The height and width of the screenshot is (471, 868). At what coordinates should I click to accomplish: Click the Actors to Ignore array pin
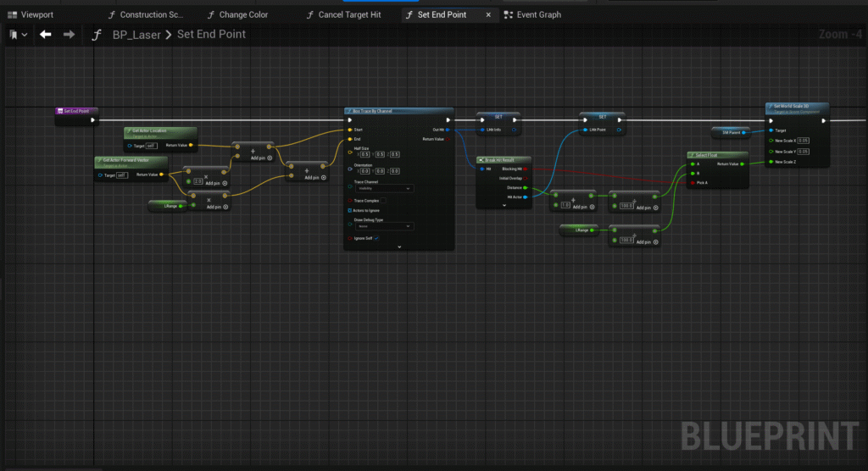[x=350, y=211]
